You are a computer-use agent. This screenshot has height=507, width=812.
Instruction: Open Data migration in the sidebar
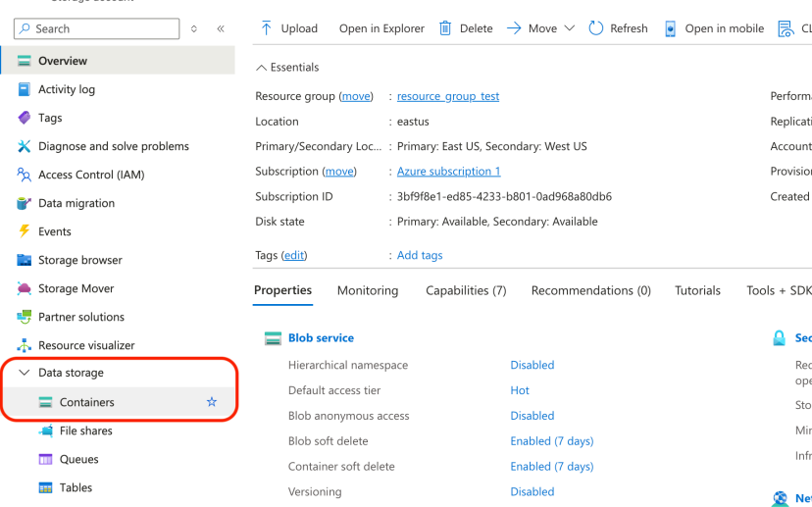pyautogui.click(x=76, y=203)
